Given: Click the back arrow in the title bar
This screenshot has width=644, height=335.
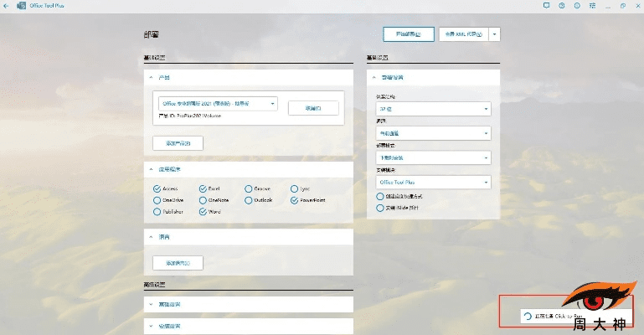Looking at the screenshot, I should click(x=7, y=5).
